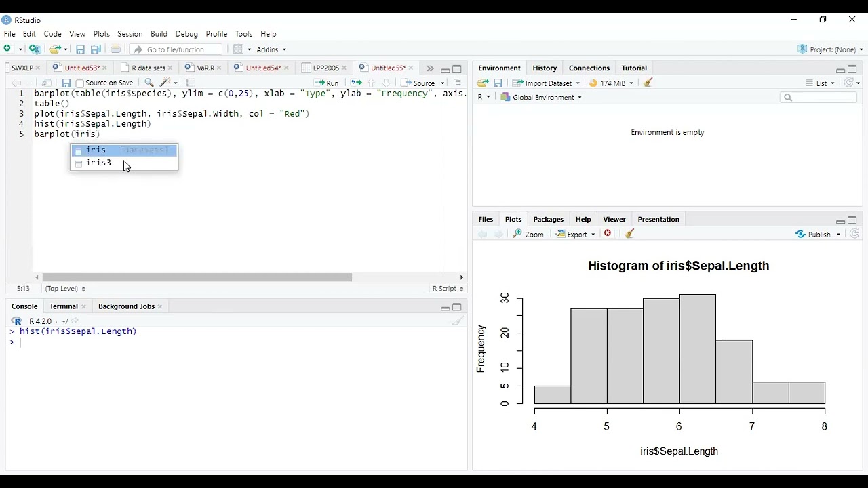Viewport: 868px width, 488px height.
Task: Open 174 MiB memory usage dropdown
Action: [611, 83]
